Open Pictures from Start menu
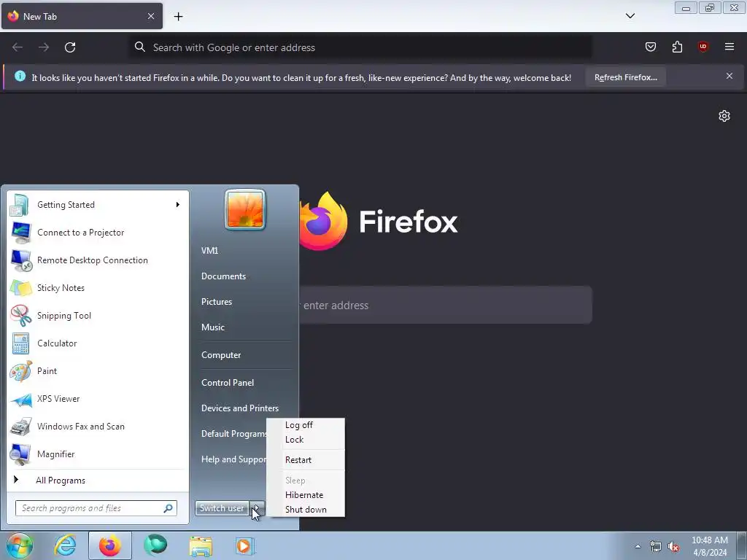747x560 pixels. tap(217, 302)
